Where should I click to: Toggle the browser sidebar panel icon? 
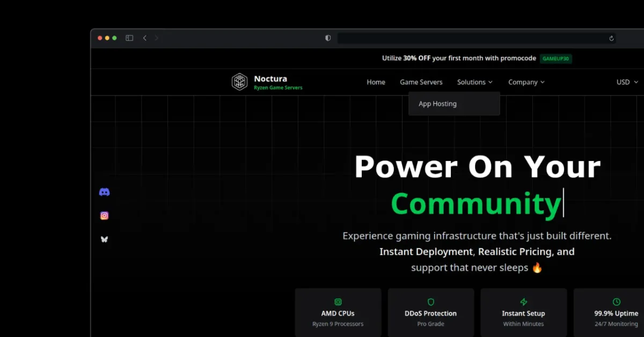(x=129, y=38)
